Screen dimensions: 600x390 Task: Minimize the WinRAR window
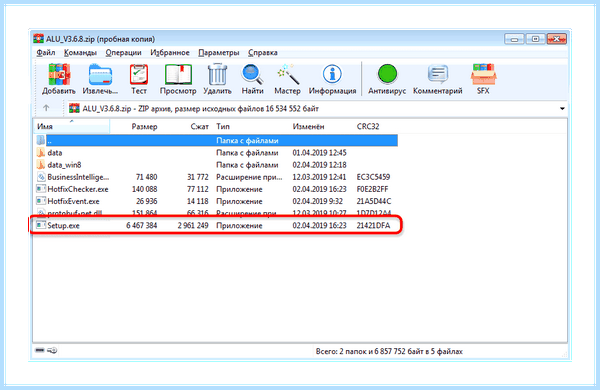[x=514, y=39]
